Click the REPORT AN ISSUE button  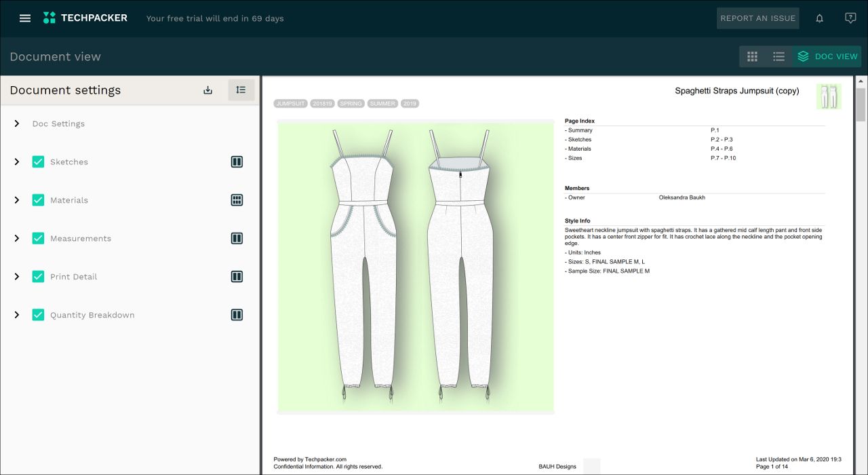click(x=757, y=18)
